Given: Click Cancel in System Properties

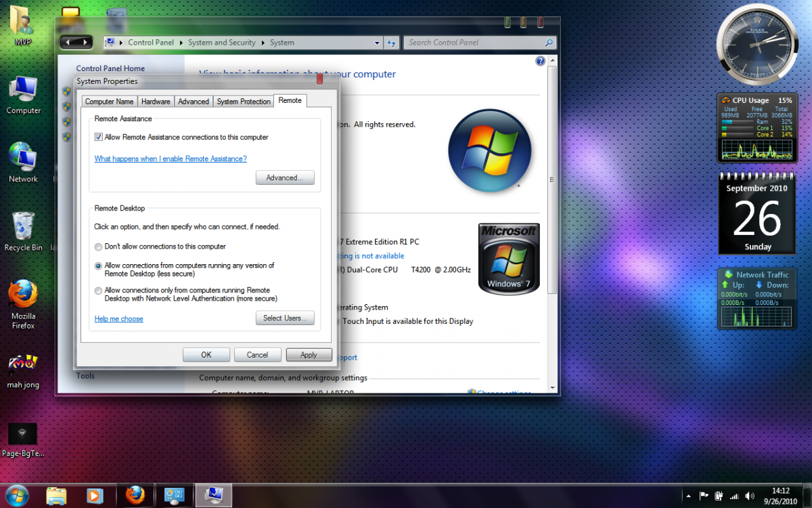Looking at the screenshot, I should pos(257,355).
